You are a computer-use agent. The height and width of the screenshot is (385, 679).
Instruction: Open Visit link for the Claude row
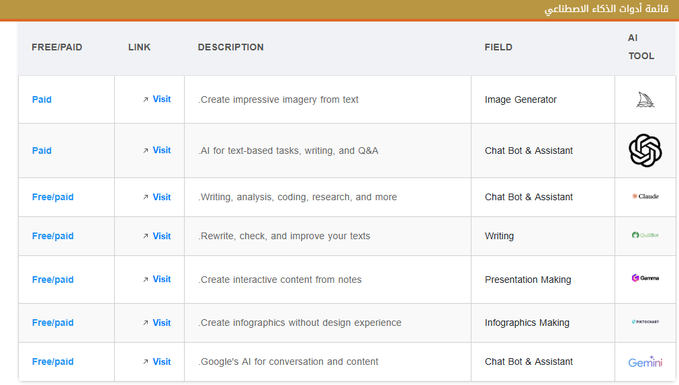pos(157,197)
